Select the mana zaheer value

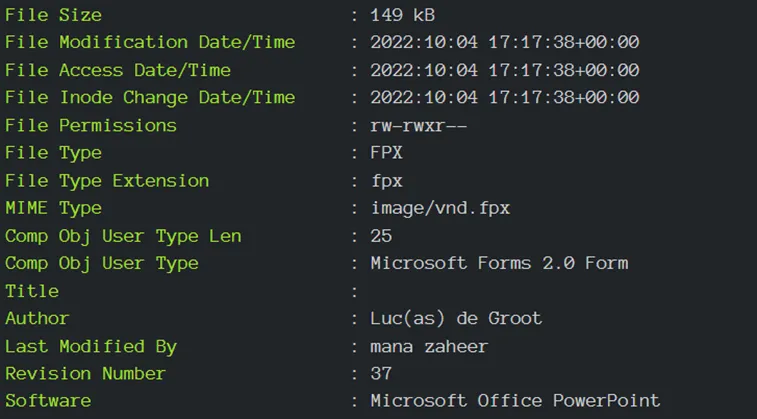click(429, 347)
